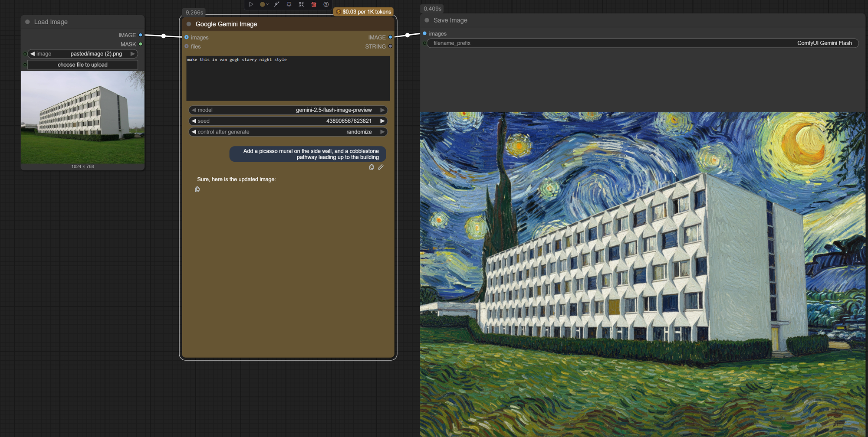Open help with the question mark icon
Viewport: 868px width, 437px height.
326,4
